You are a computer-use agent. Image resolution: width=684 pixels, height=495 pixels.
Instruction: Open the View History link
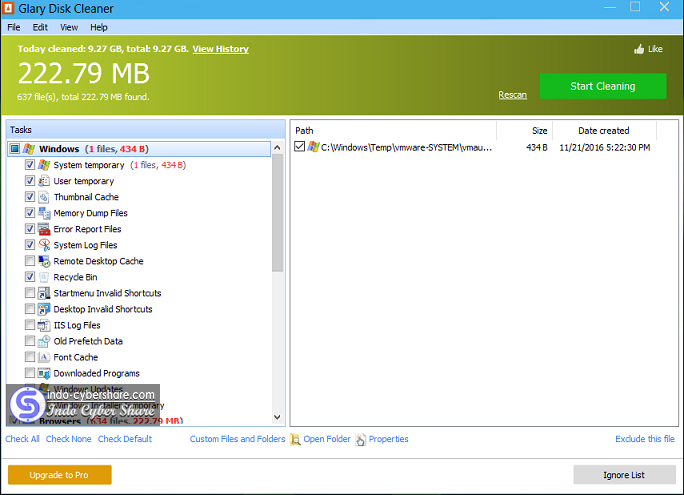tap(221, 49)
